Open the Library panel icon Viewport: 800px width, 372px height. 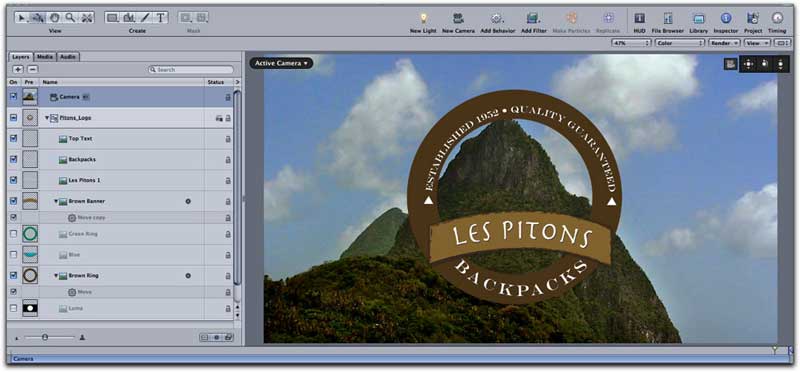[698, 18]
